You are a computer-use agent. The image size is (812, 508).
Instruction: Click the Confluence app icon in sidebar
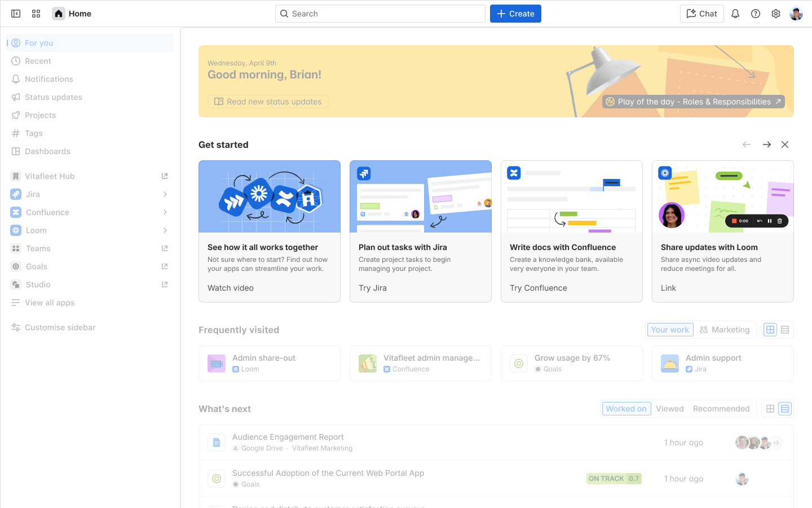click(x=16, y=212)
